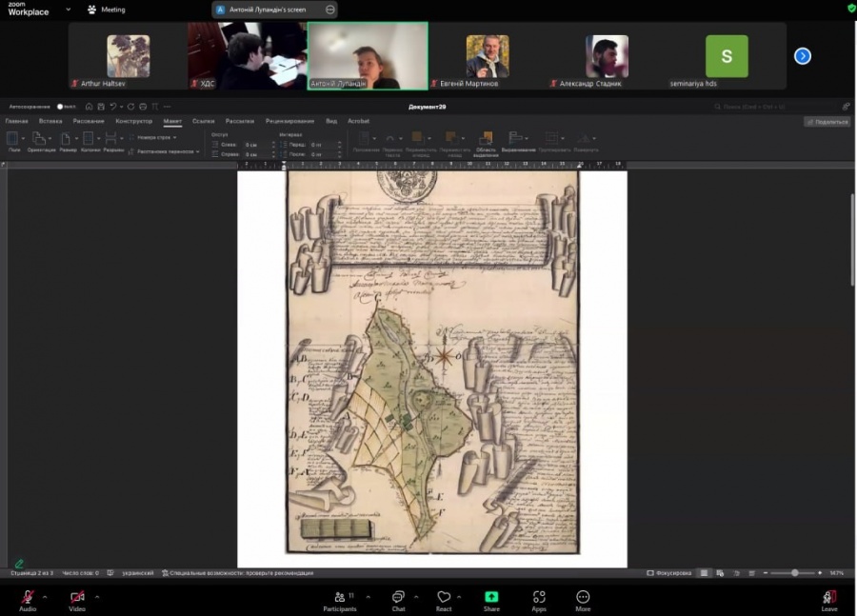The width and height of the screenshot is (857, 616).
Task: Open the Рисование ribbon tab
Action: (x=89, y=121)
